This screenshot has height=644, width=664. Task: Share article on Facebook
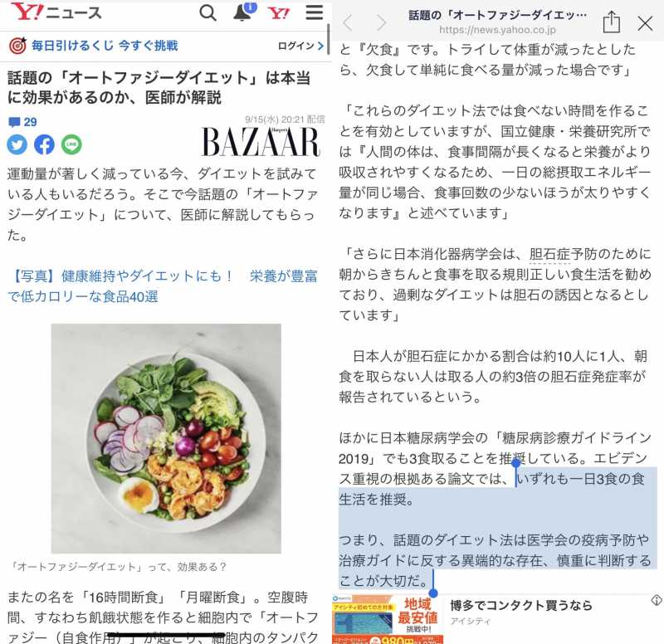[45, 144]
